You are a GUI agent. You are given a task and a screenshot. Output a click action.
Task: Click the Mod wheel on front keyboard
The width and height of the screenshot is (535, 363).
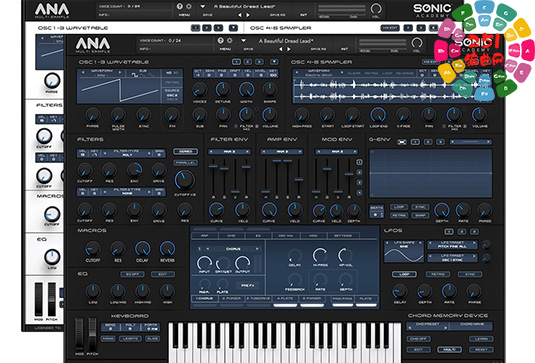(79, 334)
